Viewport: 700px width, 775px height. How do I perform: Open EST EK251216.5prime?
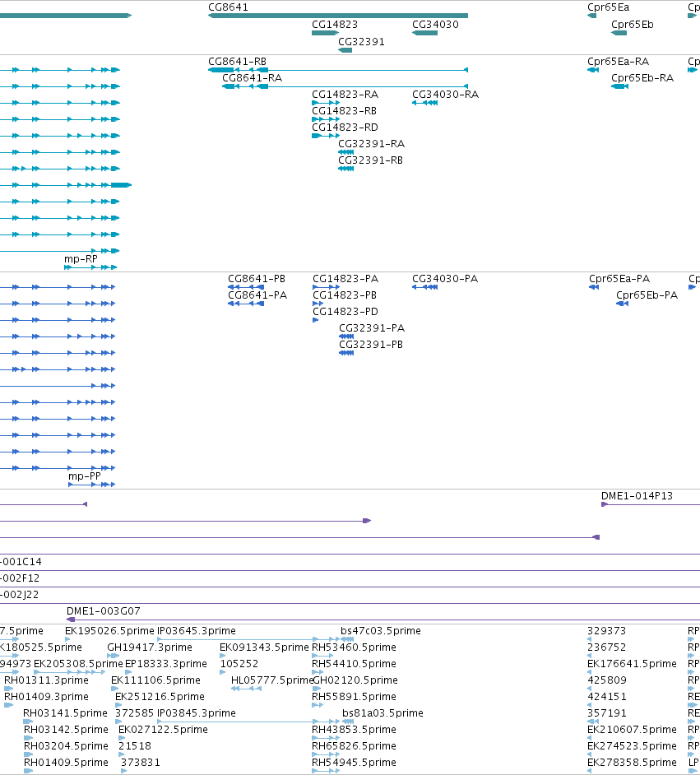(x=118, y=705)
